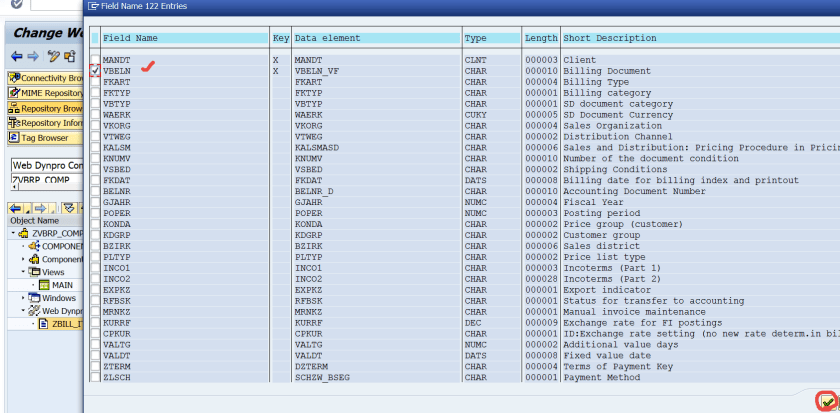Click the CUKY type cell
This screenshot has height=413, width=840.
click(475, 115)
